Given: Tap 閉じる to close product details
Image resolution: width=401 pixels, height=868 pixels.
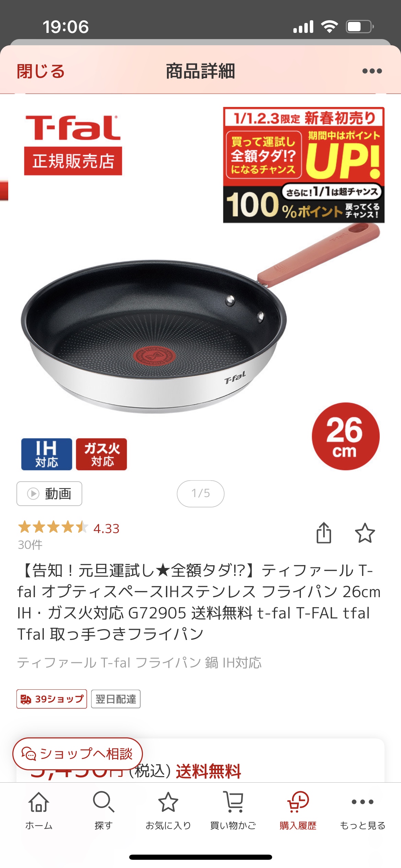Looking at the screenshot, I should pos(41,71).
